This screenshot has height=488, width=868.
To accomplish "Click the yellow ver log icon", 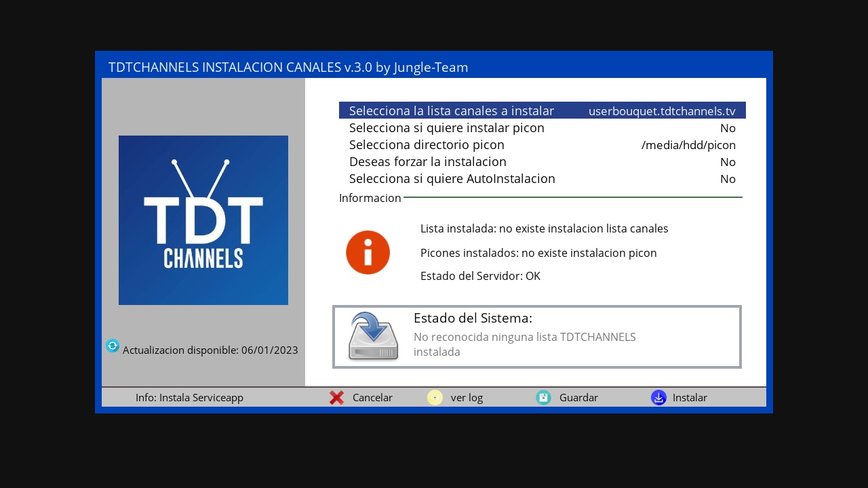I will (x=435, y=398).
